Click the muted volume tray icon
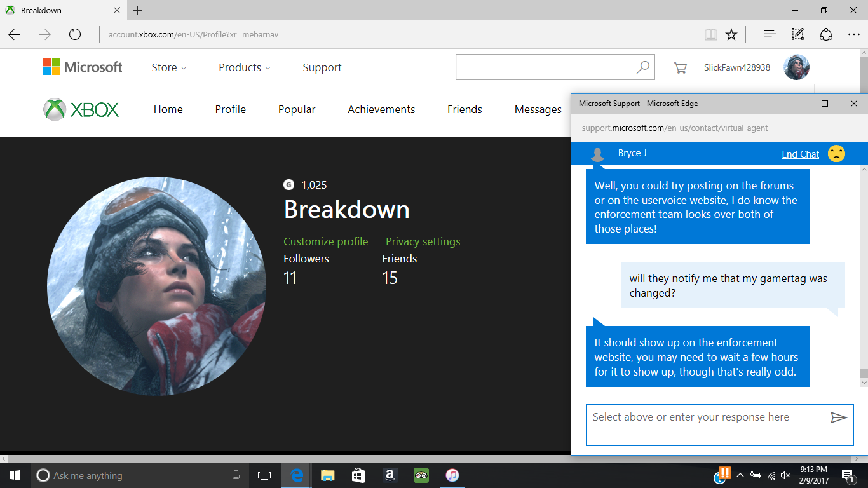Image resolution: width=868 pixels, height=488 pixels. (786, 475)
